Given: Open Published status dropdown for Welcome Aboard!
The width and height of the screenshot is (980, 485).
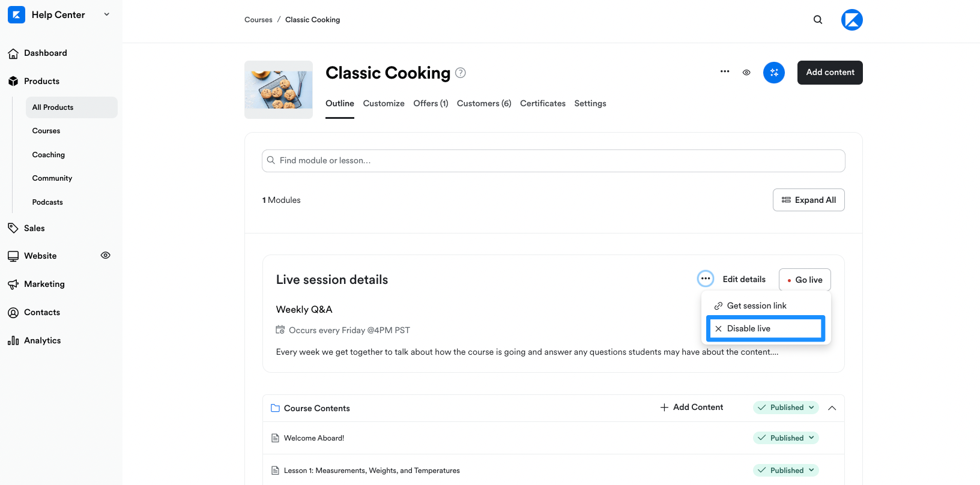Looking at the screenshot, I should (786, 438).
